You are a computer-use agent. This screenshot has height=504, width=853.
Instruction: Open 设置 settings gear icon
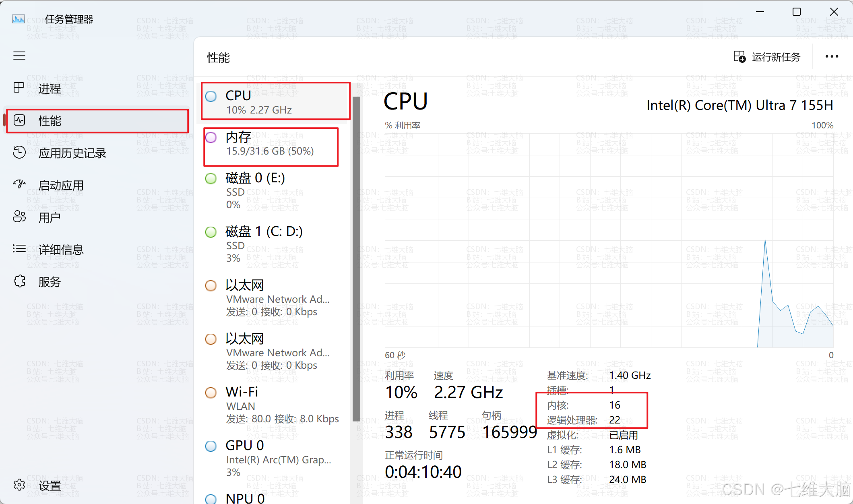point(19,485)
